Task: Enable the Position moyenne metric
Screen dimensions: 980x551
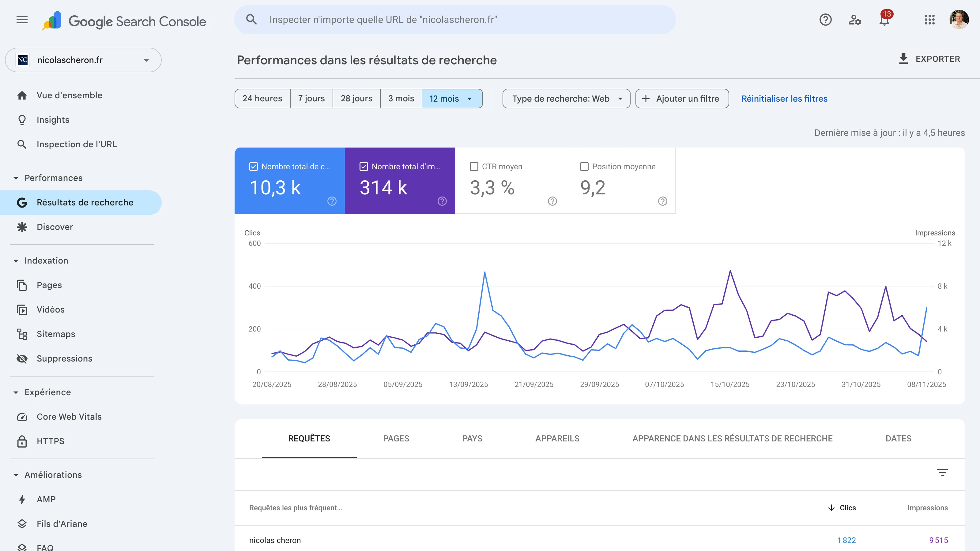Action: click(584, 166)
